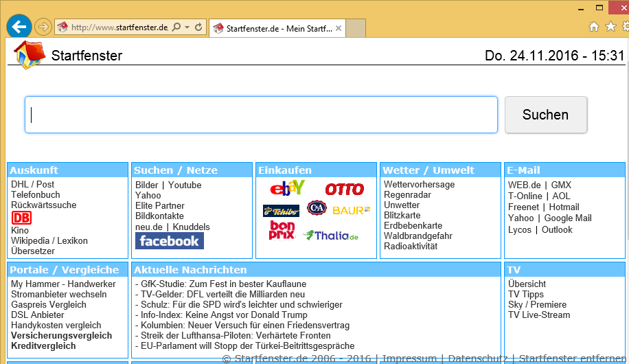Open the Facebook logo banner
Image resolution: width=629 pixels, height=364 pixels.
(169, 240)
